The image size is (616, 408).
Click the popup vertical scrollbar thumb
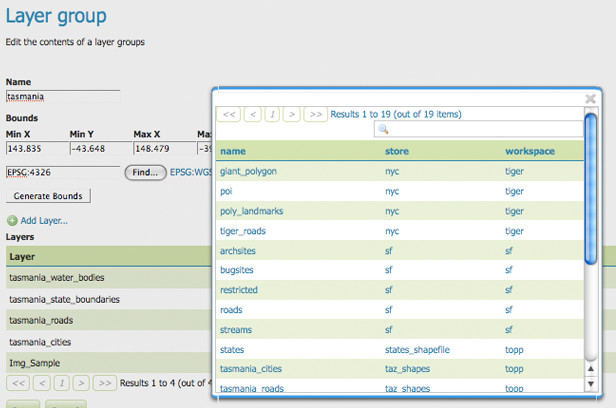pos(590,188)
